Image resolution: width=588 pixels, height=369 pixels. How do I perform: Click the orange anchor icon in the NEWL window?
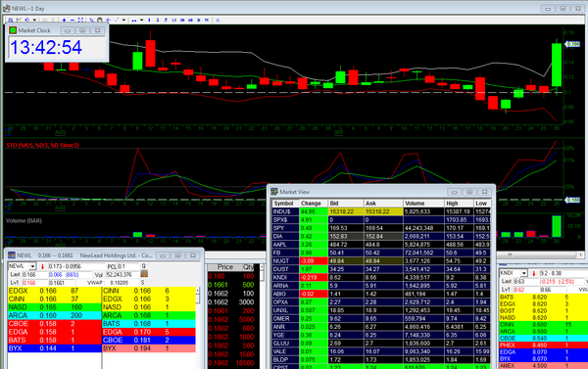tap(144, 274)
